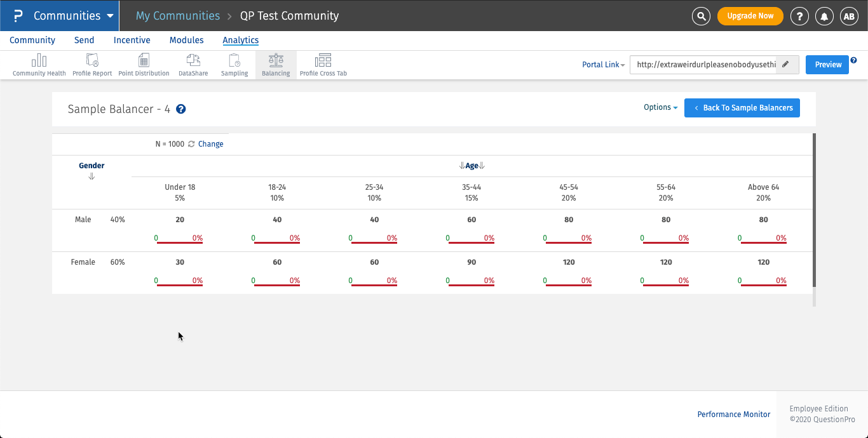The height and width of the screenshot is (438, 868).
Task: Open the Sampling tool
Action: click(234, 65)
